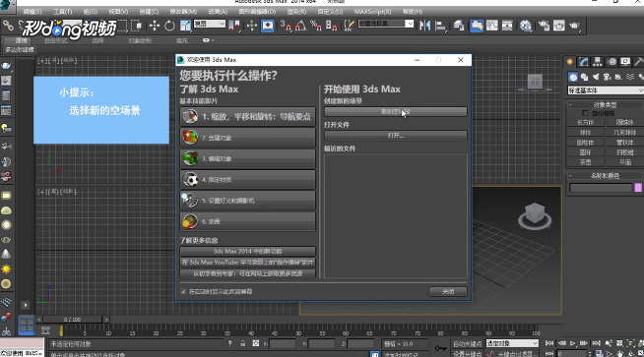Play tutorial 2 create objects
This screenshot has height=357, width=644.
click(x=248, y=138)
